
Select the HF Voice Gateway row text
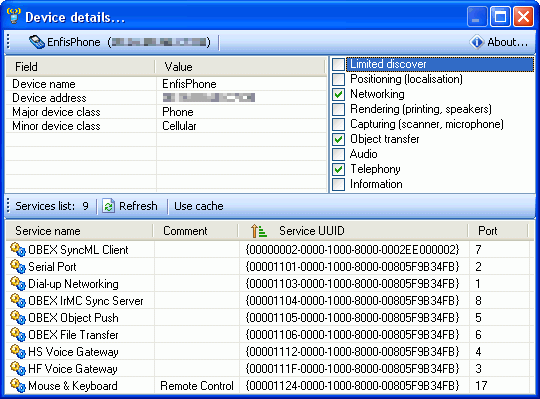[73, 369]
